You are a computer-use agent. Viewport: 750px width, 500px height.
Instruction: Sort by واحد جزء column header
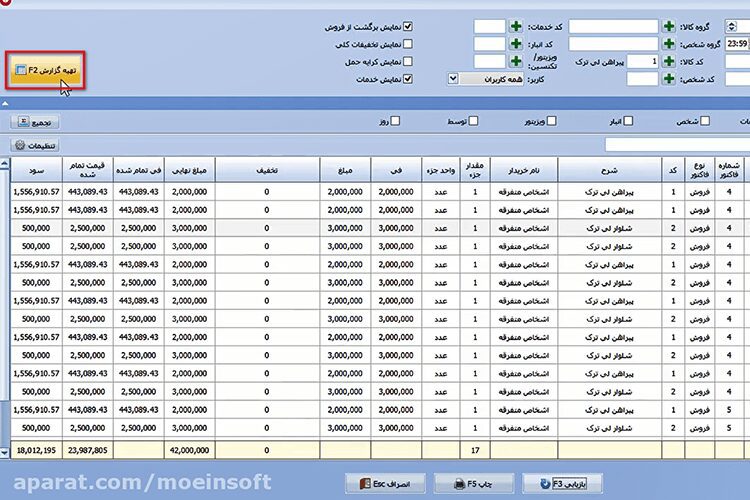tap(441, 170)
